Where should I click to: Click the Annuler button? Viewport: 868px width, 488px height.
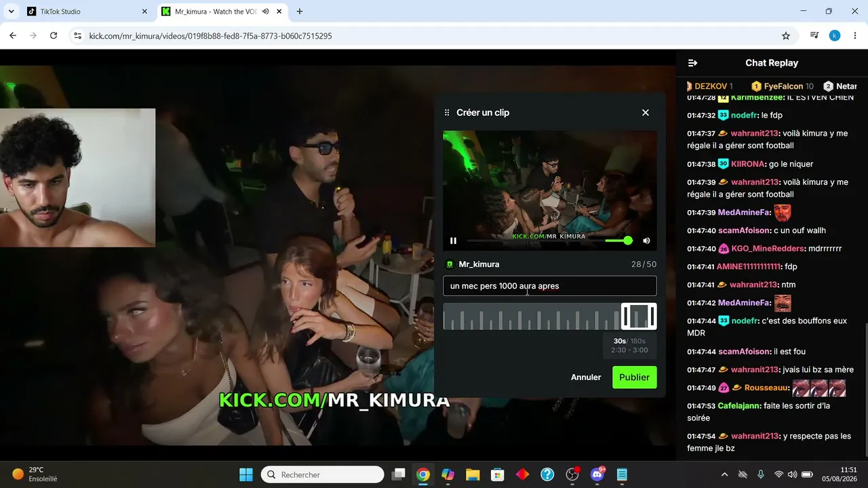[586, 378]
